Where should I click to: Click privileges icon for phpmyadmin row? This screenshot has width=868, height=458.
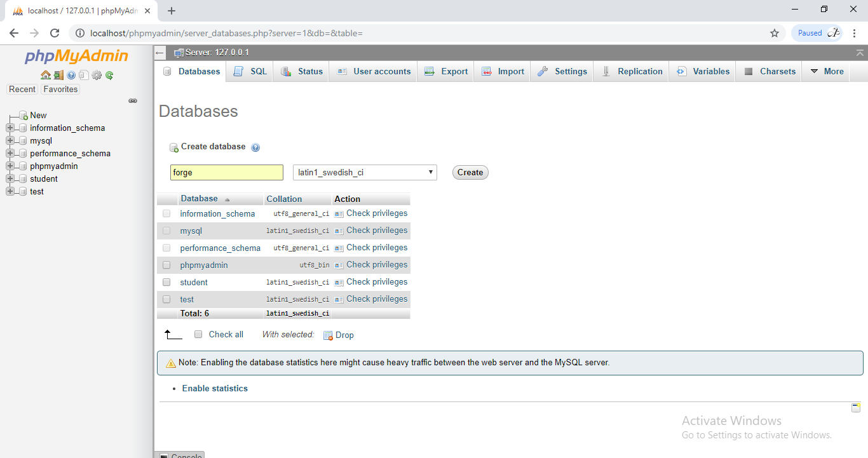click(339, 266)
